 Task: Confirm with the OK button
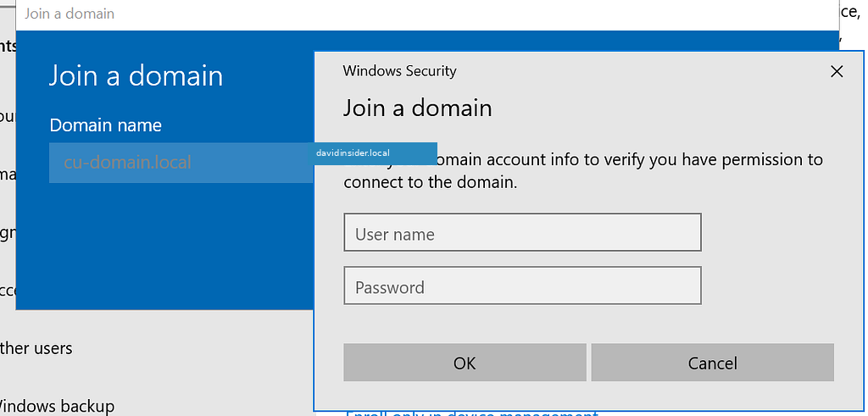coord(465,363)
